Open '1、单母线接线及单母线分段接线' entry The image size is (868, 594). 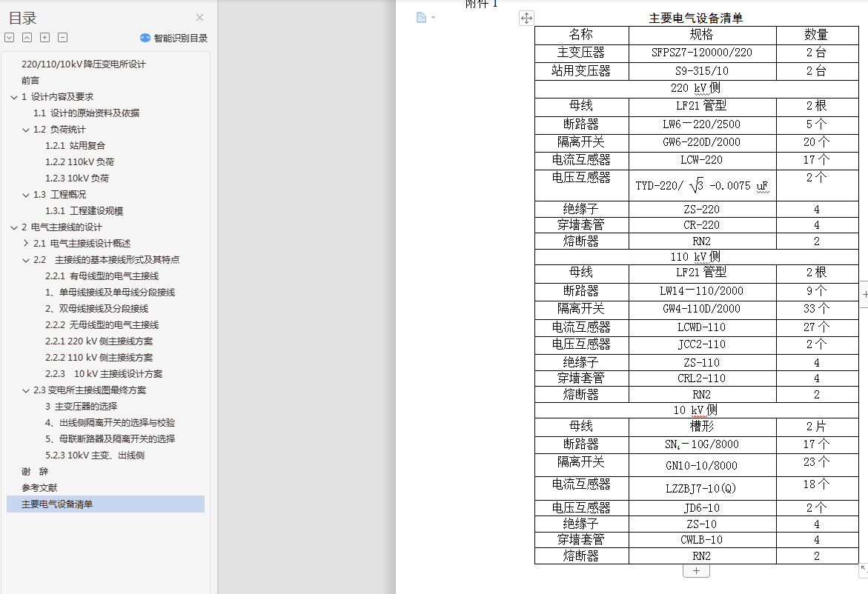click(x=110, y=292)
